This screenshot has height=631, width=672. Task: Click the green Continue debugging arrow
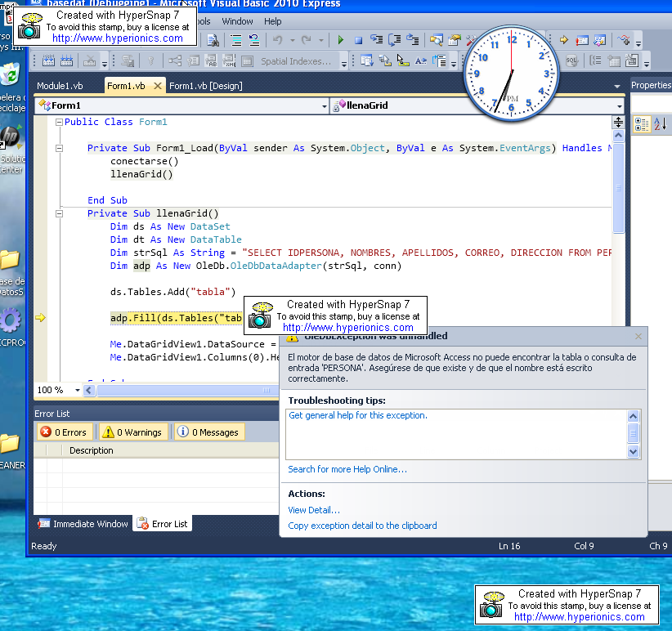(x=341, y=40)
